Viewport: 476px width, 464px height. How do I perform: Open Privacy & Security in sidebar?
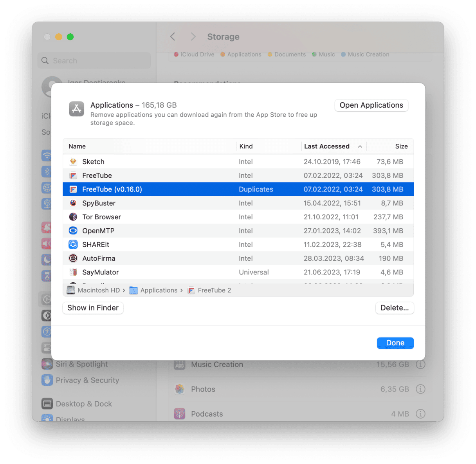87,380
